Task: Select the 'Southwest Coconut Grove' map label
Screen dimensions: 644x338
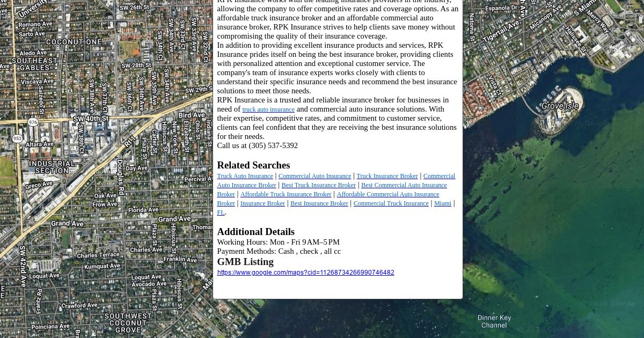Action: (128, 323)
